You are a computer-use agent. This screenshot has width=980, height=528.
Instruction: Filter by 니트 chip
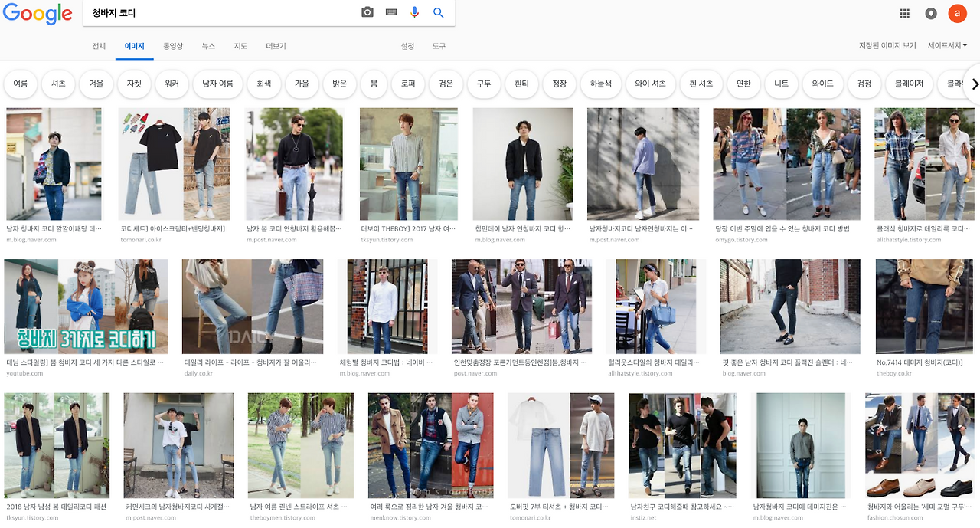(x=781, y=84)
